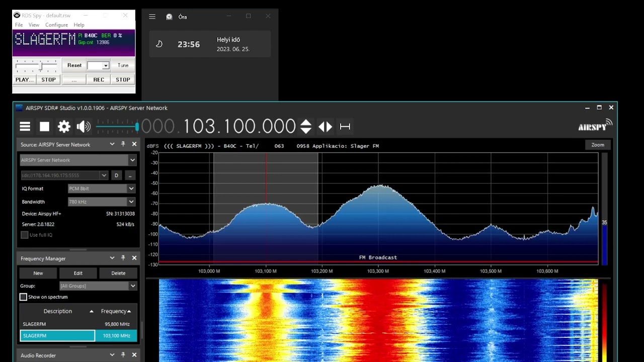Decrease frequency using the down arrow
The image size is (644, 362).
click(x=305, y=130)
